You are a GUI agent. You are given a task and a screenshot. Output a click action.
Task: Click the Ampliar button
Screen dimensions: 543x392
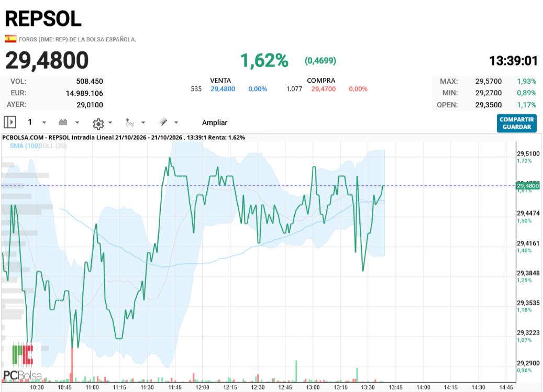[x=215, y=122]
